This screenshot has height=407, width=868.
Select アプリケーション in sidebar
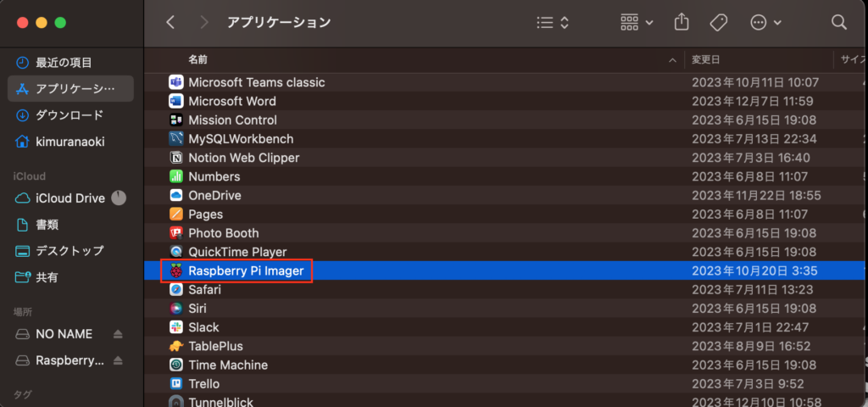[x=70, y=88]
